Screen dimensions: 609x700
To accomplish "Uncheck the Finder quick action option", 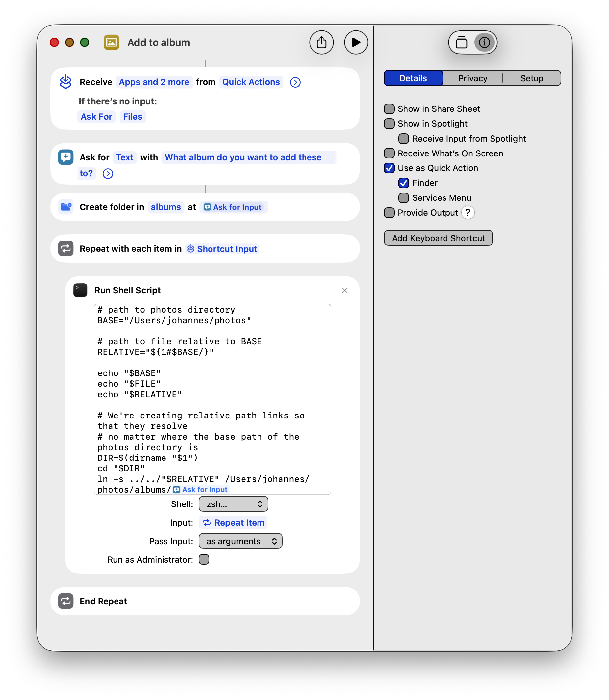I will click(x=403, y=183).
